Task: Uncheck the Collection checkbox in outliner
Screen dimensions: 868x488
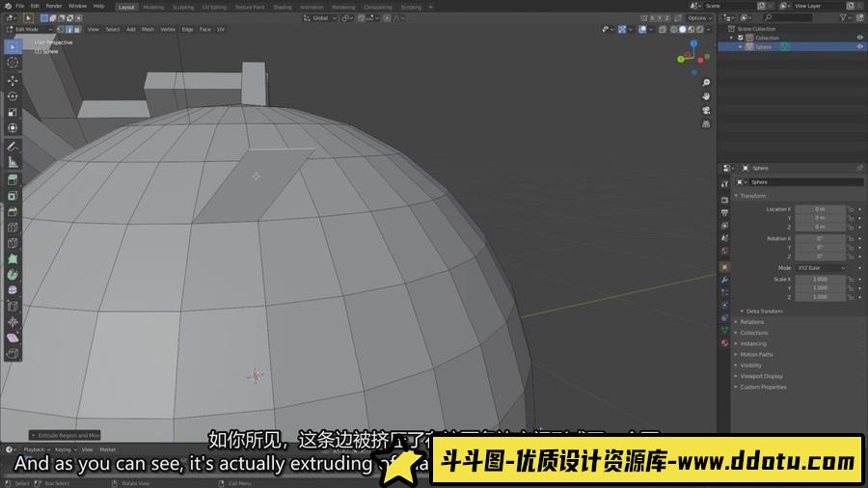Action: pyautogui.click(x=741, y=38)
